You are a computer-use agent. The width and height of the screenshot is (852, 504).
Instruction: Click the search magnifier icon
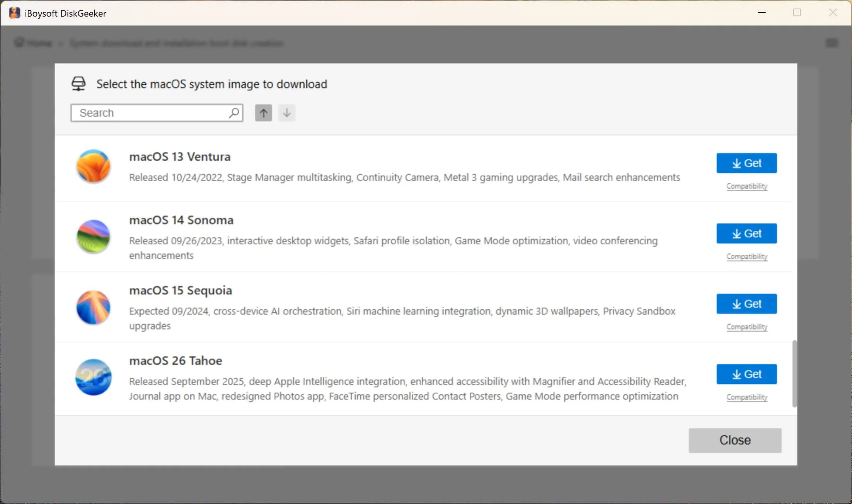click(233, 113)
